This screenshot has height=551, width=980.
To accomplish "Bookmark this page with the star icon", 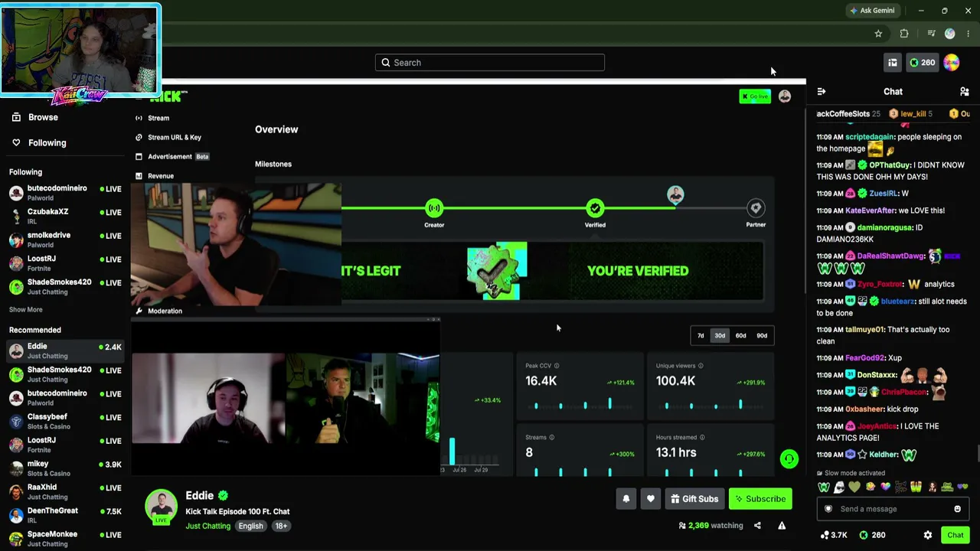I will click(x=878, y=34).
